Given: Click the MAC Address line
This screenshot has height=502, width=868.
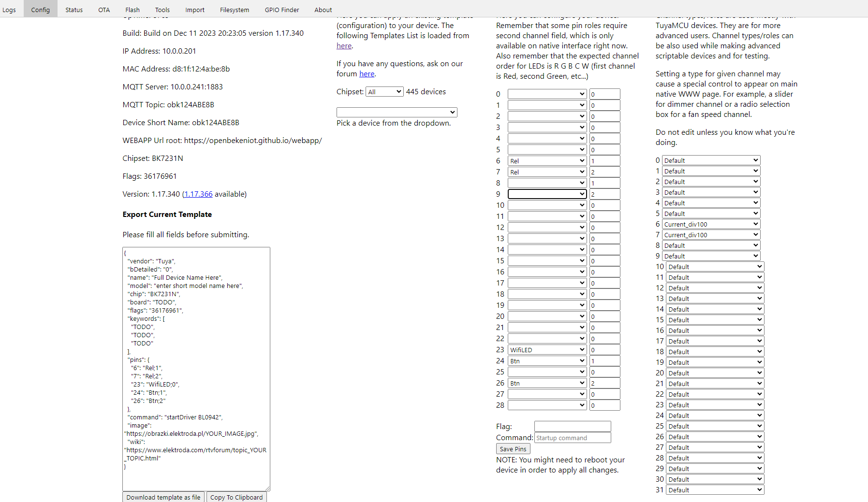Looking at the screenshot, I should coord(176,69).
